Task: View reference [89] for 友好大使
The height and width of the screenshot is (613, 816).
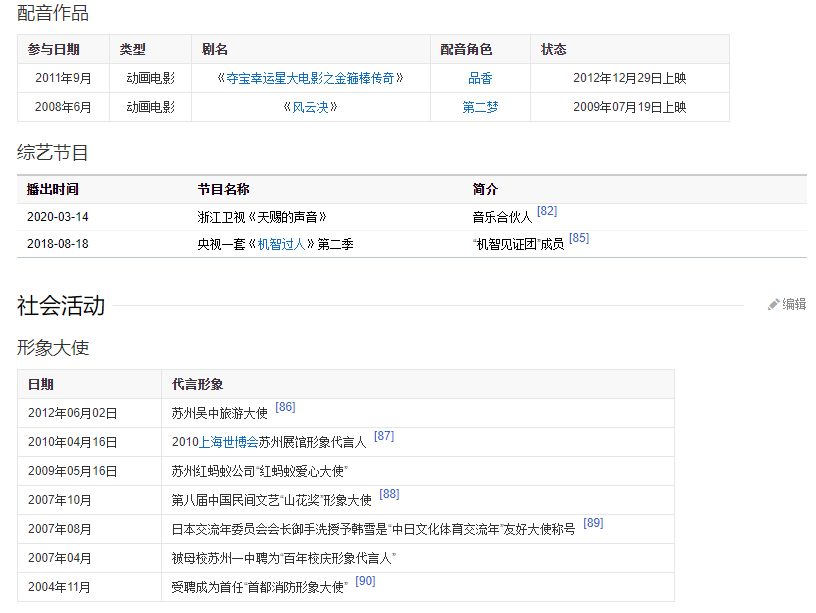Action: coord(593,523)
